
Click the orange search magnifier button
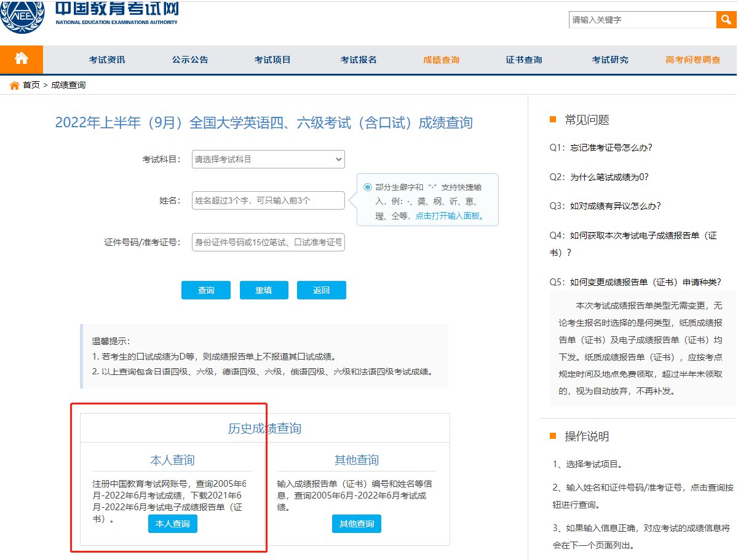coord(726,20)
